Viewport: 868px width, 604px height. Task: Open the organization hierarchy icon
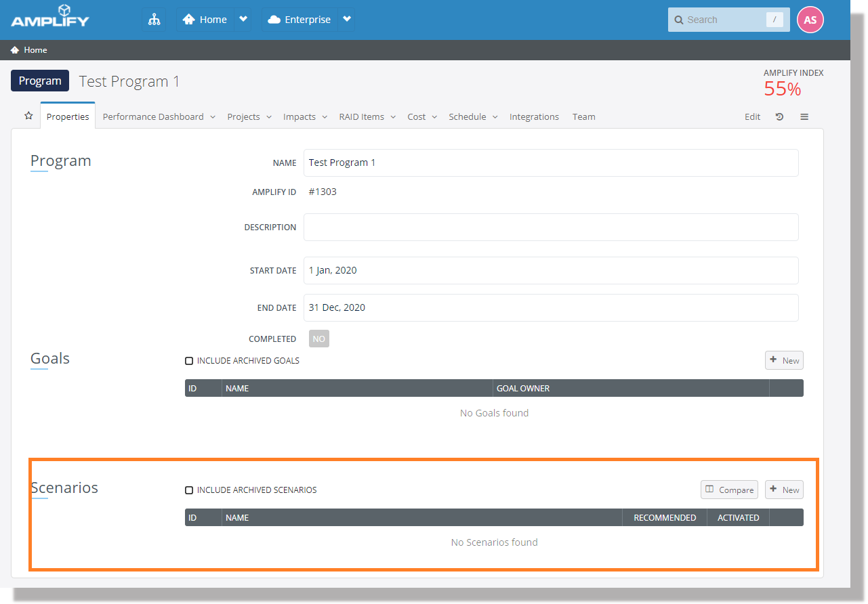coord(154,20)
